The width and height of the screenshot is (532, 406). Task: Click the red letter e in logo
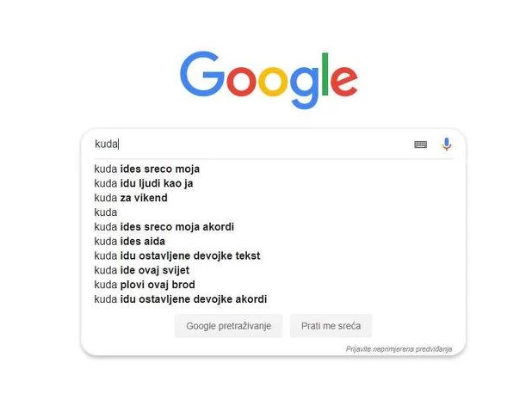343,80
